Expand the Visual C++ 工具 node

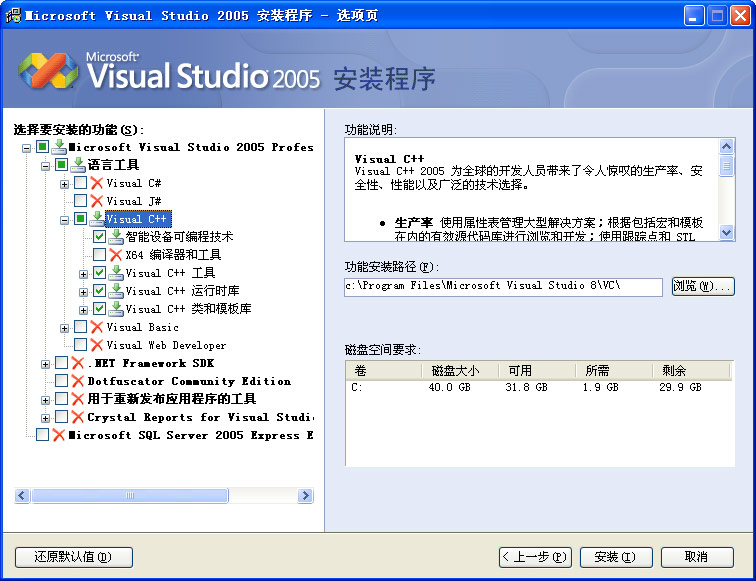[83, 274]
